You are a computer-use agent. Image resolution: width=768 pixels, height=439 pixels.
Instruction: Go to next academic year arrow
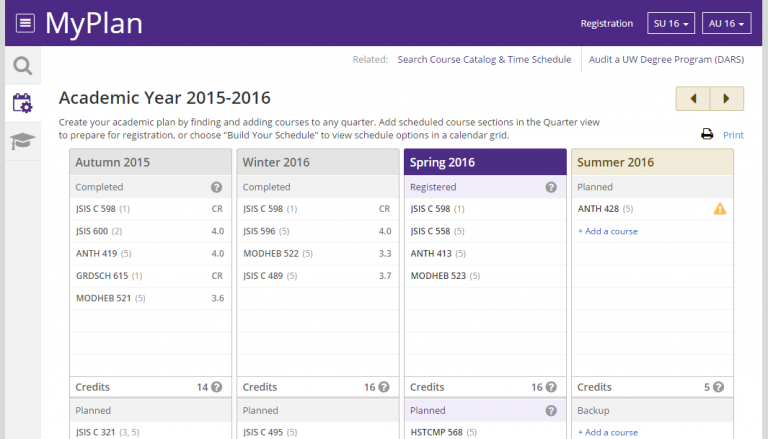727,98
